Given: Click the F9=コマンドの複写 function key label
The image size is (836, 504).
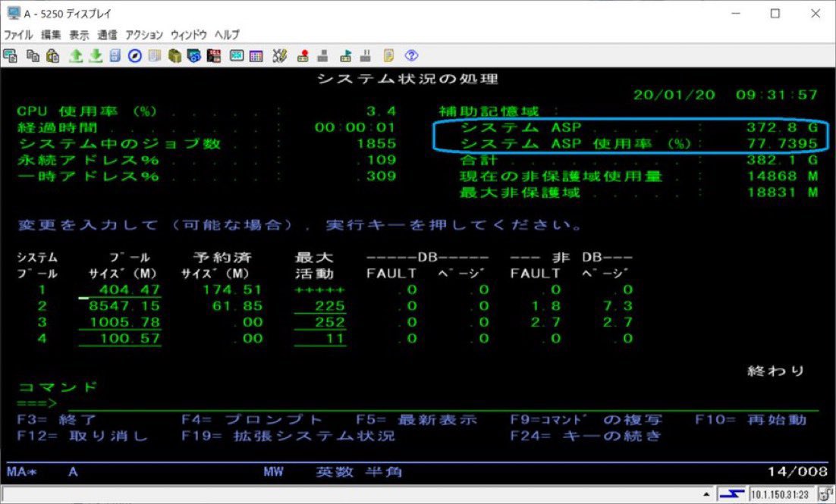Looking at the screenshot, I should click(586, 420).
